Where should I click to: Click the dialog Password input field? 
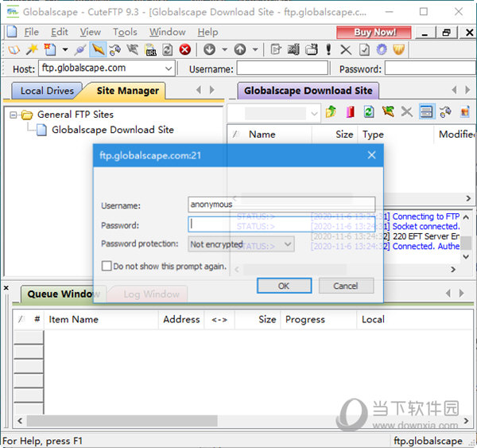[x=281, y=224]
